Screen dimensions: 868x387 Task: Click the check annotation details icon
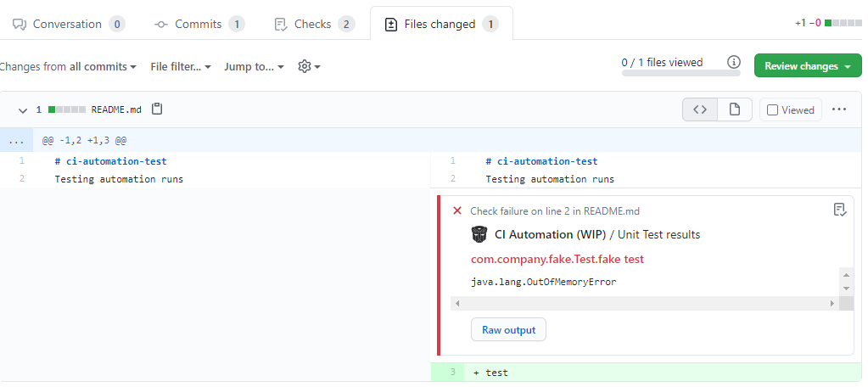click(x=840, y=210)
